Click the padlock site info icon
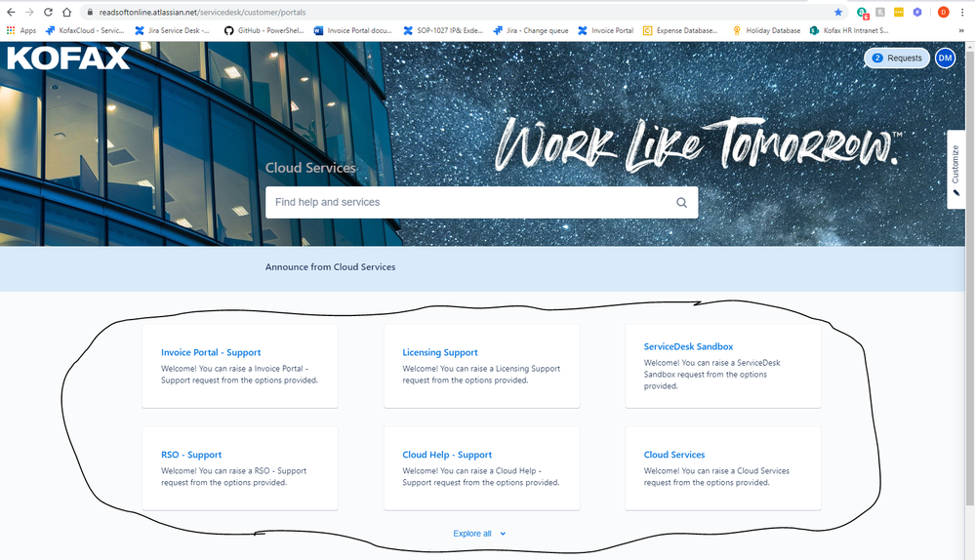Screen dimensions: 975x560 [90, 12]
